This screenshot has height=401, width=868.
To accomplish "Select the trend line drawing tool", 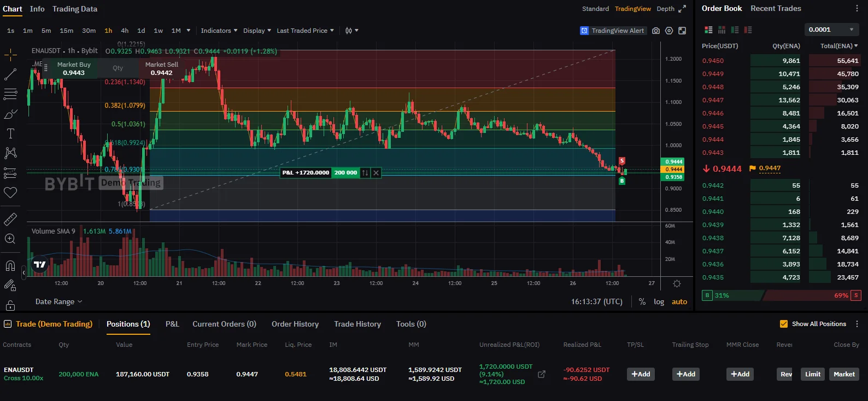I will (x=10, y=74).
